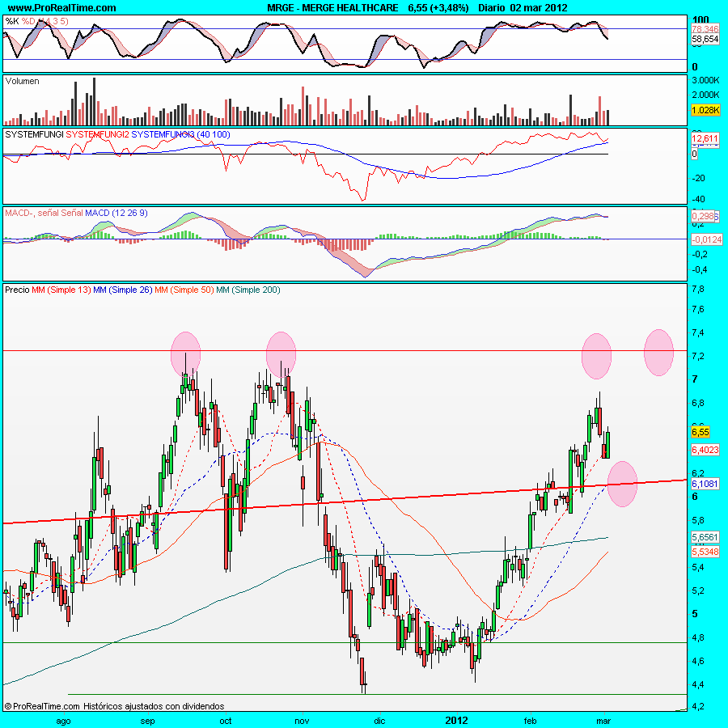Select the %K stochastic label

[x=12, y=21]
